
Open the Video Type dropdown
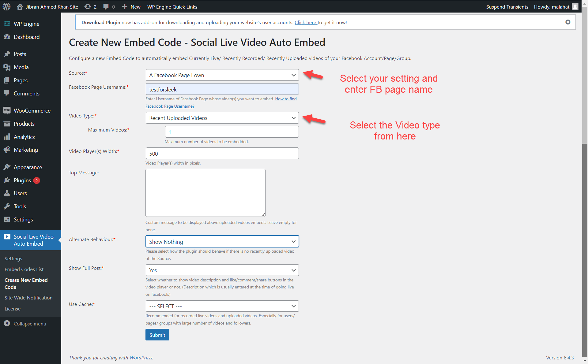[x=222, y=118]
